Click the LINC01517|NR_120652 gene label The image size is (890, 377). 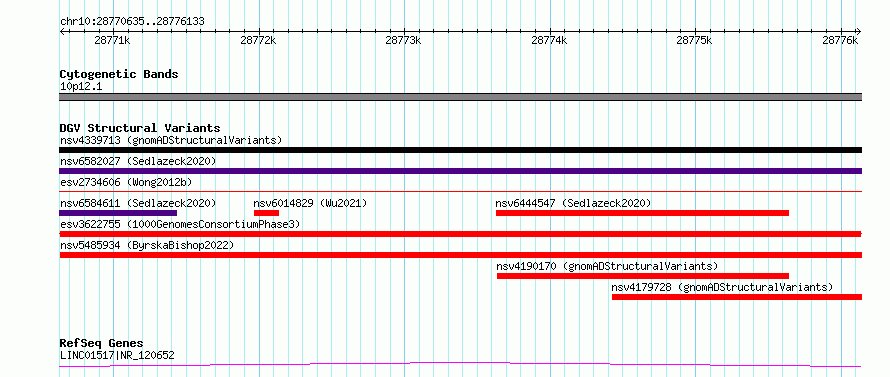click(x=117, y=356)
